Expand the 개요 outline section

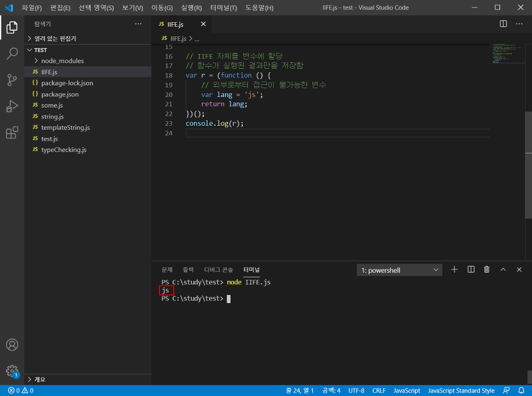(88, 379)
